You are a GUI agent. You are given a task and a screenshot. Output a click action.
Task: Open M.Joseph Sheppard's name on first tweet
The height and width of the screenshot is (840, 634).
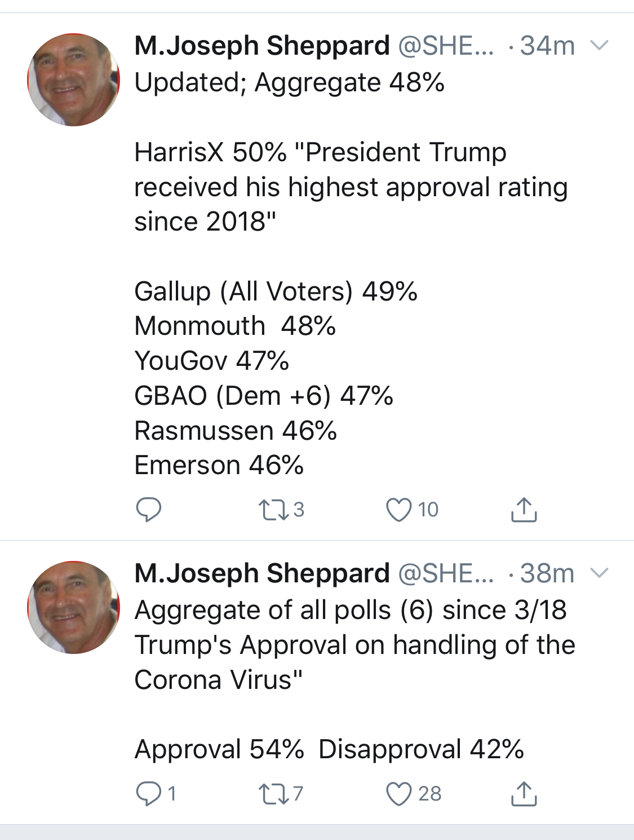262,46
